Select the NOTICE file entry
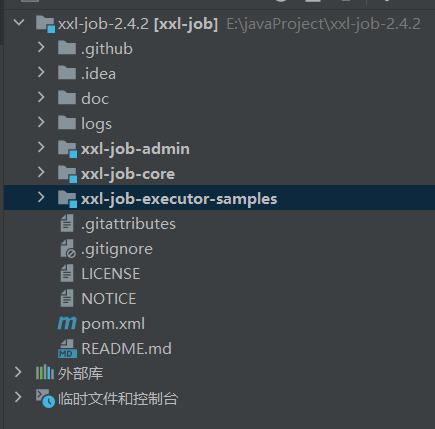The height and width of the screenshot is (429, 435). (109, 299)
